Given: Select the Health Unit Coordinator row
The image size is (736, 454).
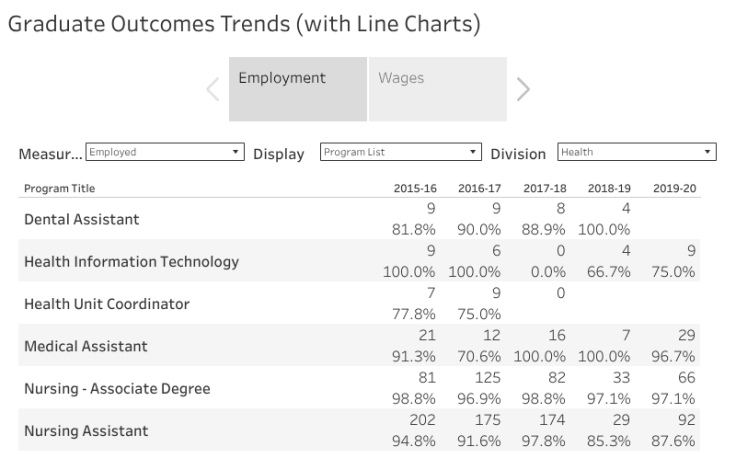Looking at the screenshot, I should click(x=107, y=304).
